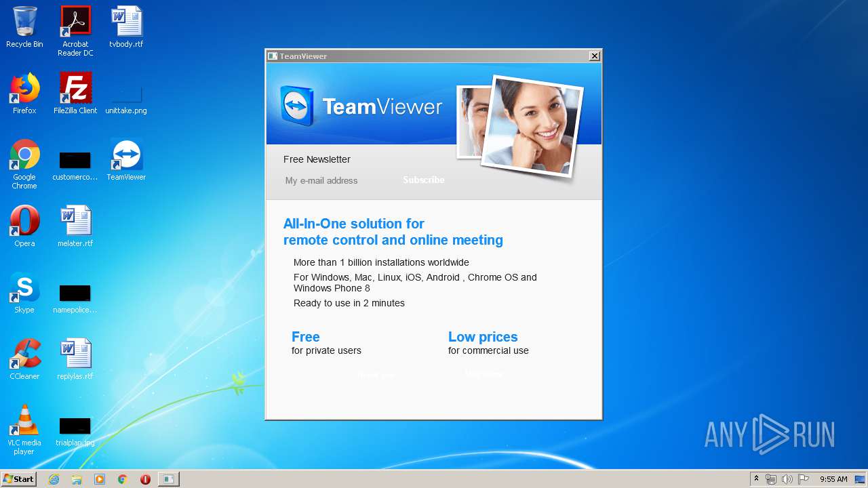This screenshot has width=868, height=488.
Task: Show hidden tray icons arrow
Action: pyautogui.click(x=756, y=479)
